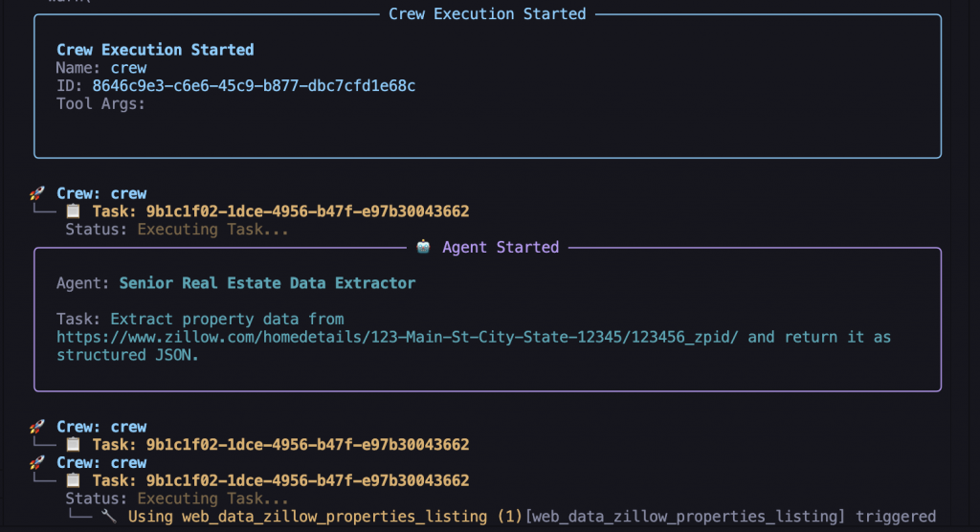Image resolution: width=980 pixels, height=532 pixels.
Task: Select the 'Agent Started' panel header label
Action: [x=500, y=247]
